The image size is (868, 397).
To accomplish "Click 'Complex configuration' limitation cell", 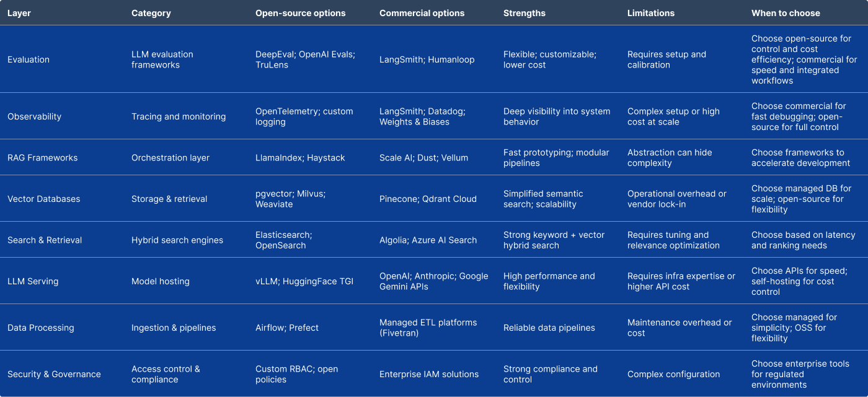I will [x=673, y=374].
